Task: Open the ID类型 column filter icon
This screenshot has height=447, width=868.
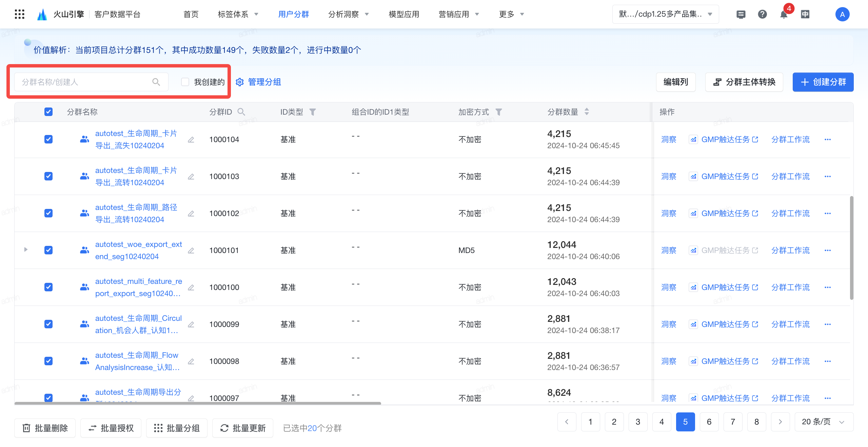Action: point(313,112)
